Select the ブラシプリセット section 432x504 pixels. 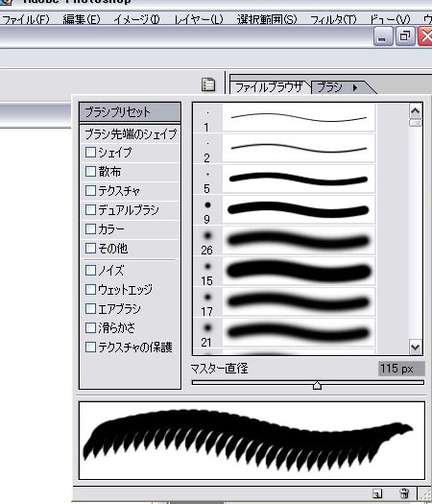click(x=130, y=112)
